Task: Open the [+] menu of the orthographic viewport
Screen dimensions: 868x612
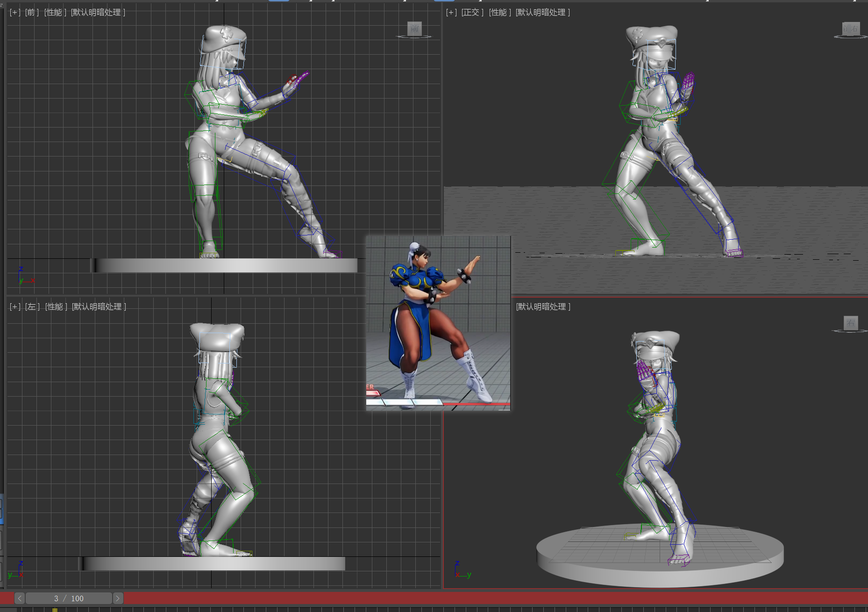Action: (x=451, y=12)
